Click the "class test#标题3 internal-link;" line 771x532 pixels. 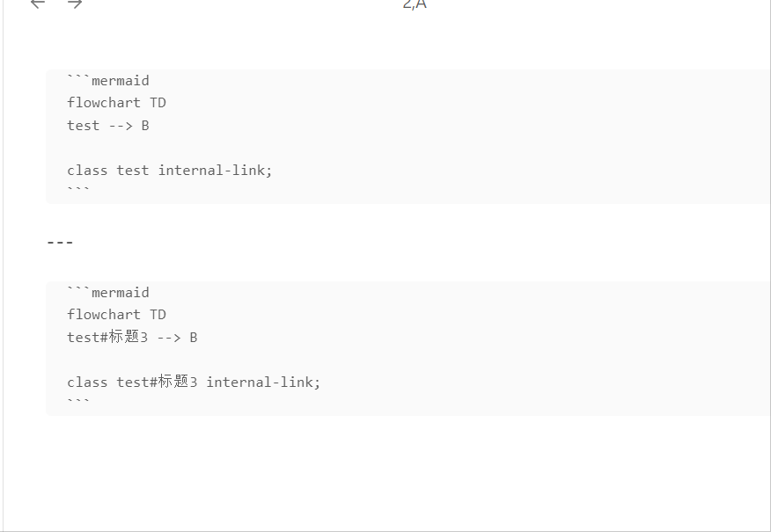point(194,383)
